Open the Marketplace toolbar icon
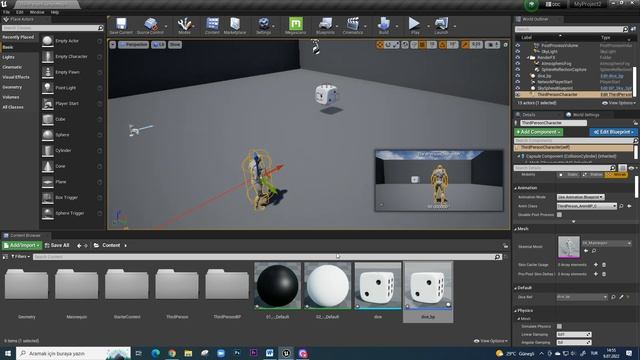The height and width of the screenshot is (360, 640). (235, 25)
